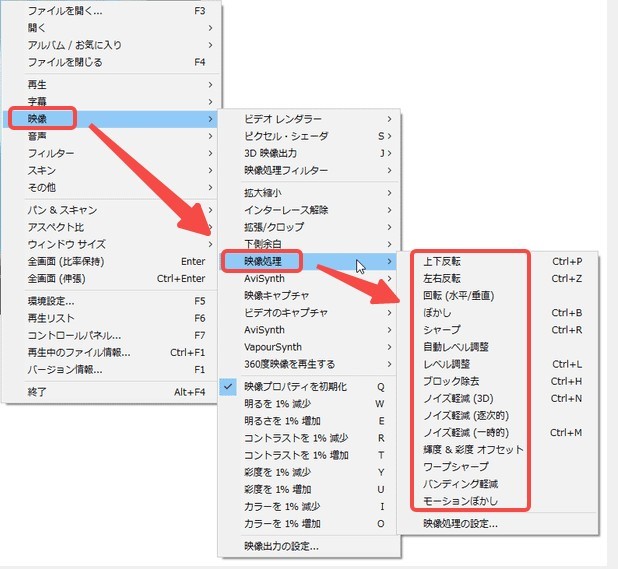This screenshot has width=618, height=569.
Task: Click 明るを 1% 減少 entry
Action: coord(309,404)
